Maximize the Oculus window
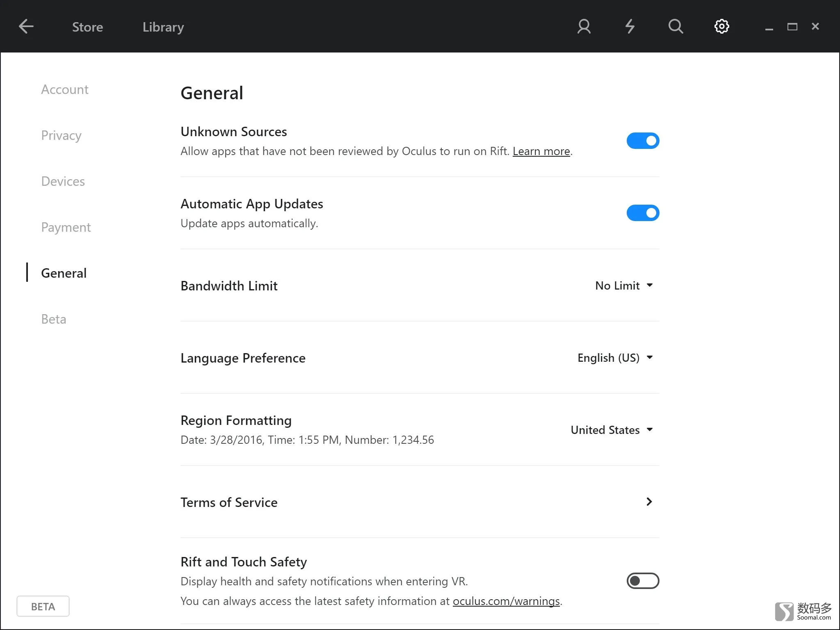Screen dimensions: 840x630 click(792, 27)
